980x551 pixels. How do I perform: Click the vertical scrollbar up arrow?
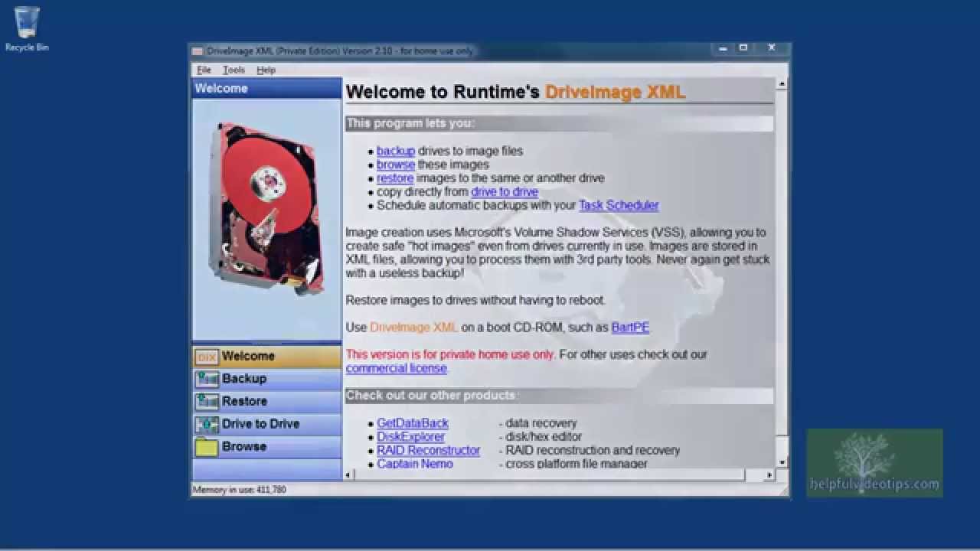point(782,83)
